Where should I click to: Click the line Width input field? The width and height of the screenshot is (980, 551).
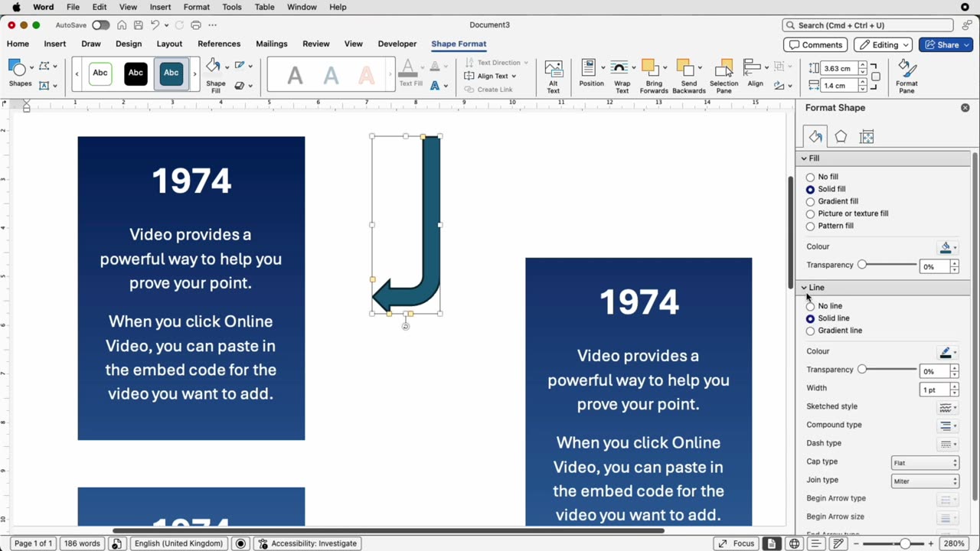point(933,390)
